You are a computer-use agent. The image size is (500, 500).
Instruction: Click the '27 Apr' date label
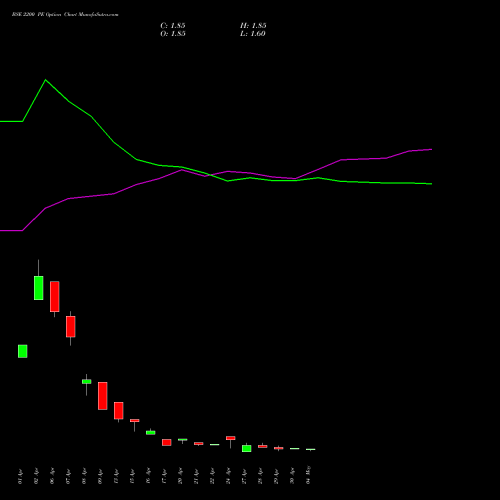pos(244,476)
